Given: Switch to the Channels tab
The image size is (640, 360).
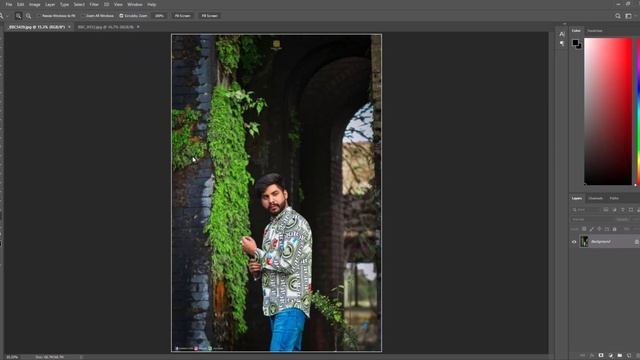Looking at the screenshot, I should click(x=596, y=198).
